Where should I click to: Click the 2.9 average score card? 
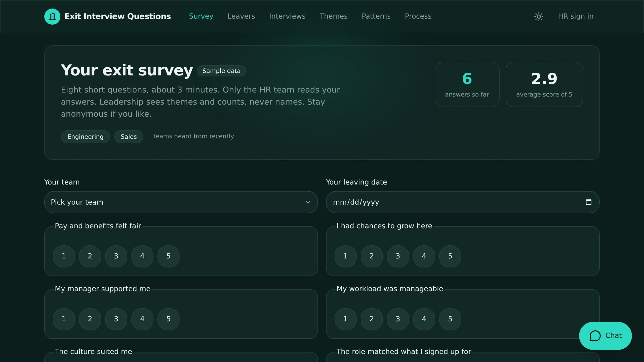tap(544, 84)
